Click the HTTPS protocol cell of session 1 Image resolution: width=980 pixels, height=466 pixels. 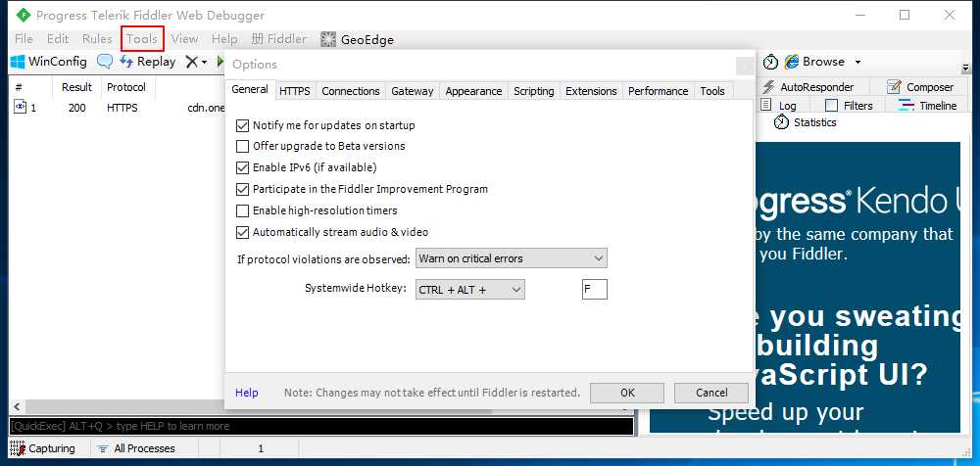pyautogui.click(x=122, y=108)
